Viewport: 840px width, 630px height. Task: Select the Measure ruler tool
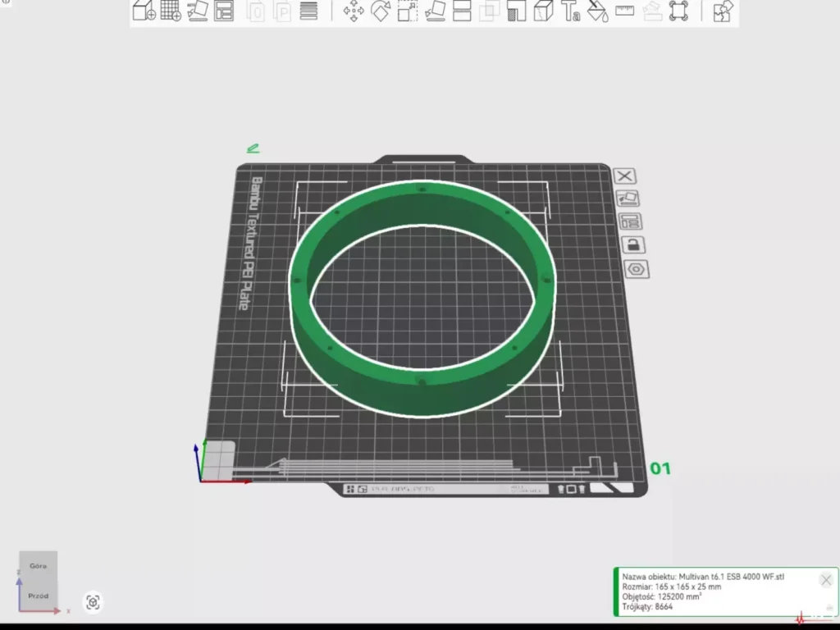625,11
